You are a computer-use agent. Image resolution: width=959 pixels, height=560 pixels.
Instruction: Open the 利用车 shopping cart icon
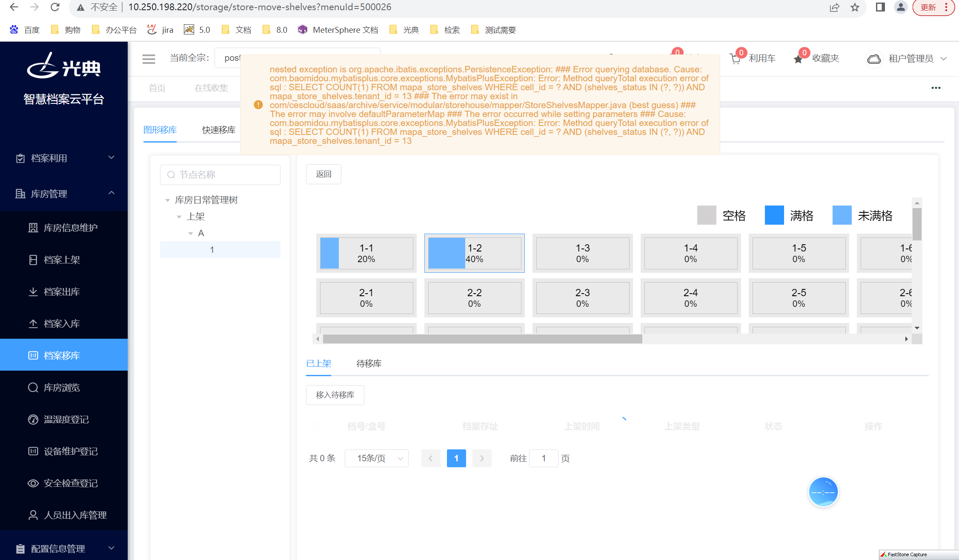click(735, 59)
